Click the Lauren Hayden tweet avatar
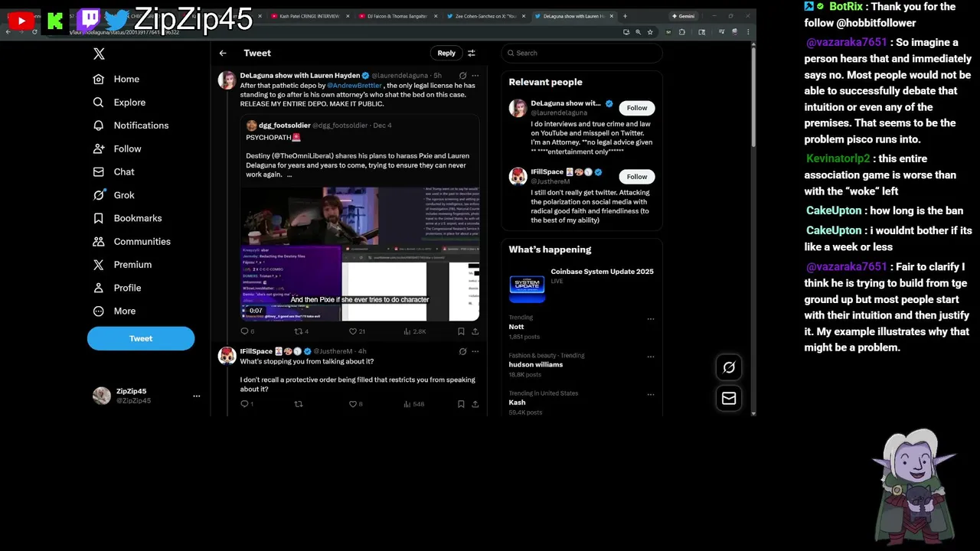The width and height of the screenshot is (980, 551). 227,80
